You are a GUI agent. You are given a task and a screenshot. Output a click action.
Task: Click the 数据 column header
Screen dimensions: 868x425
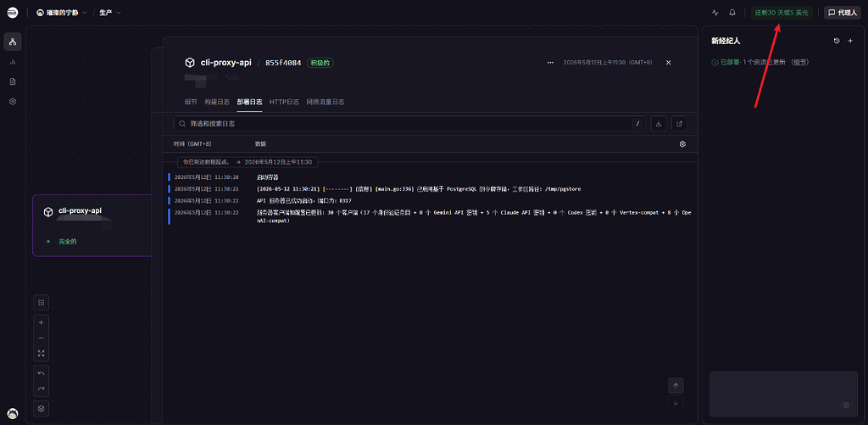[x=260, y=144]
